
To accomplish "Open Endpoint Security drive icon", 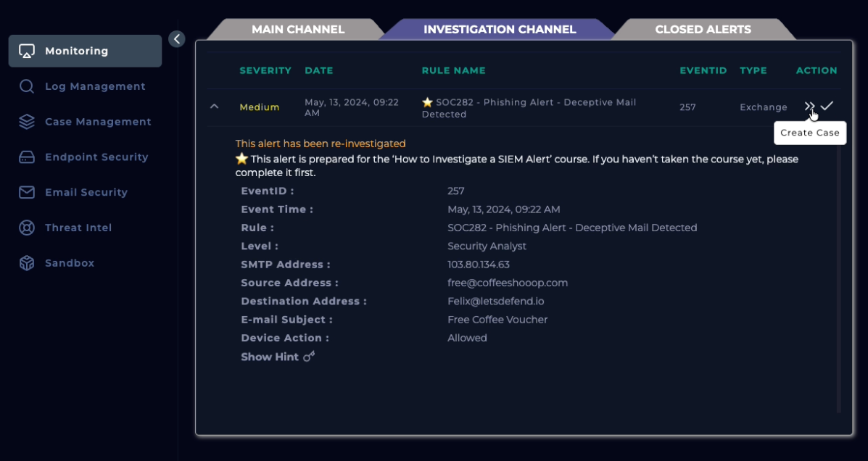I will [27, 157].
